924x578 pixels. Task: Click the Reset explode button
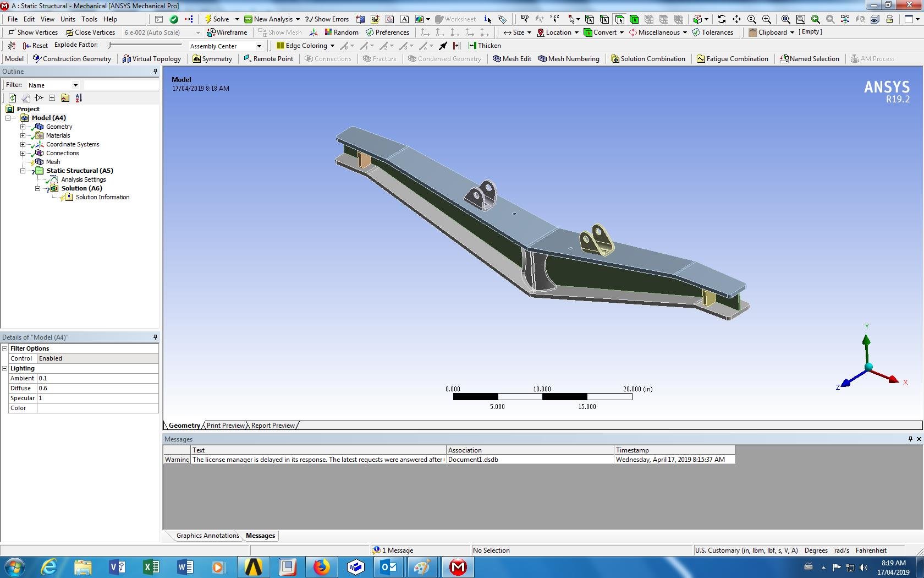(35, 46)
